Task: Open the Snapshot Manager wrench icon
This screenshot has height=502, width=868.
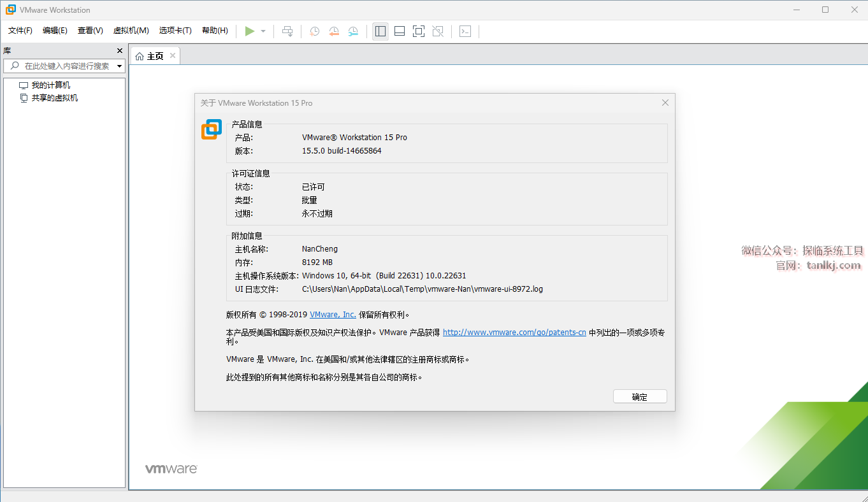Action: pyautogui.click(x=353, y=31)
